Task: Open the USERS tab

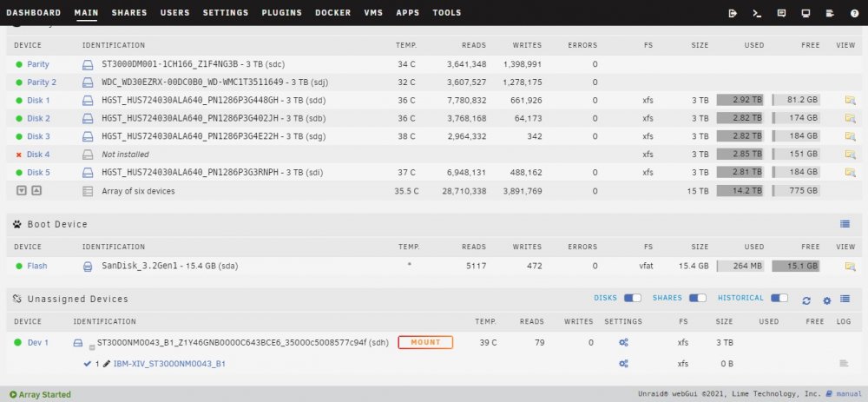Action: [x=175, y=13]
